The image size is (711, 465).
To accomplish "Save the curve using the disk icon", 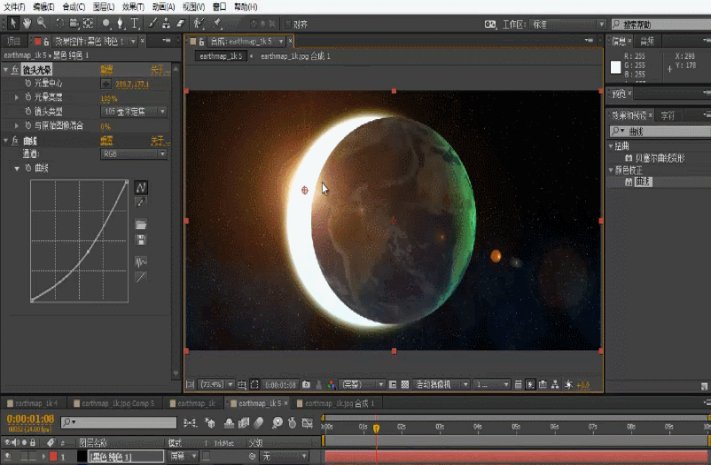I will coord(141,239).
